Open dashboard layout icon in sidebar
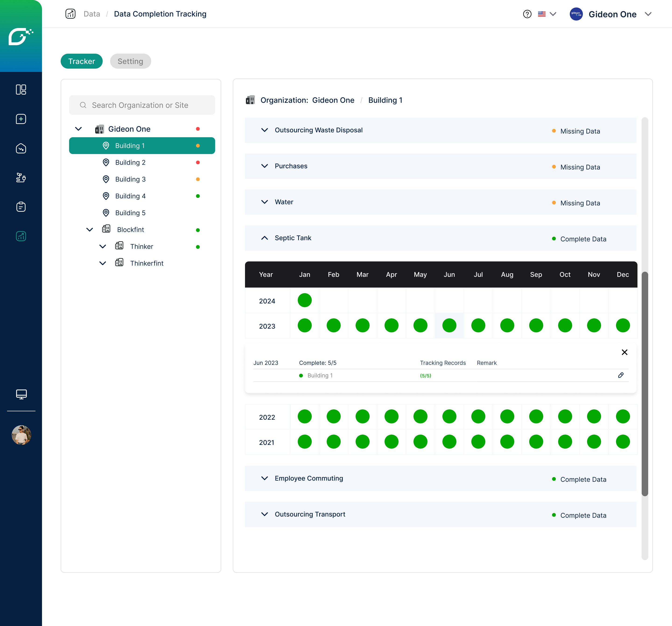The height and width of the screenshot is (626, 672). 21,90
